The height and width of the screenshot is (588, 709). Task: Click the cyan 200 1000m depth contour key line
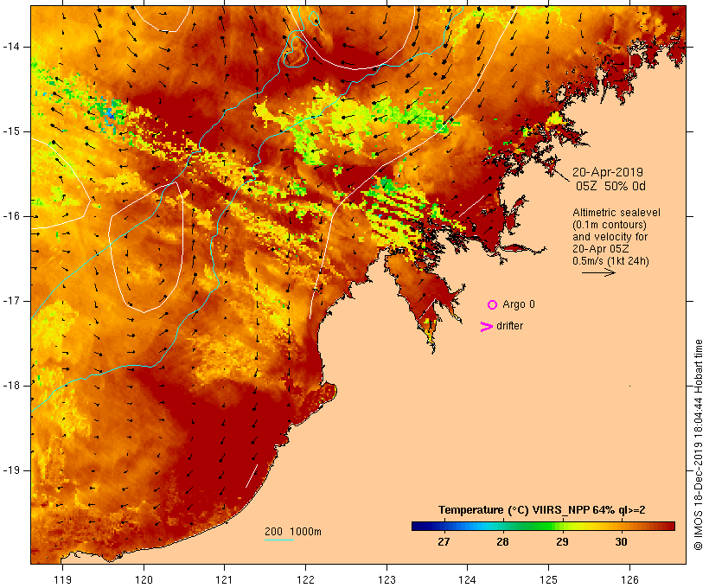[x=279, y=540]
